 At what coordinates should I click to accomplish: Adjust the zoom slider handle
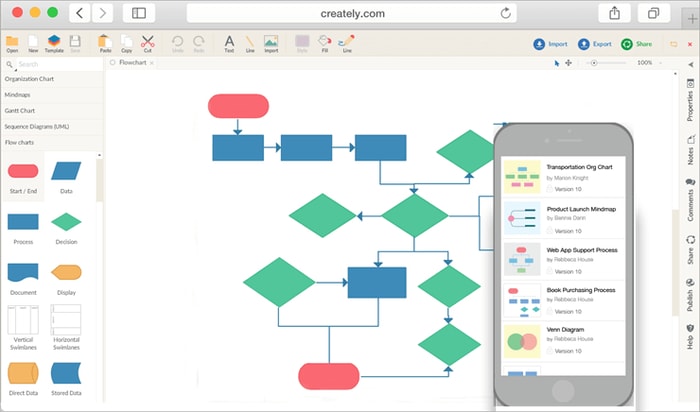[594, 63]
